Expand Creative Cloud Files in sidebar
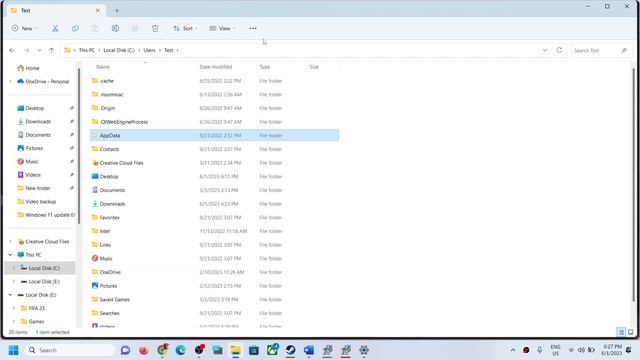The height and width of the screenshot is (360, 640). coord(11,242)
